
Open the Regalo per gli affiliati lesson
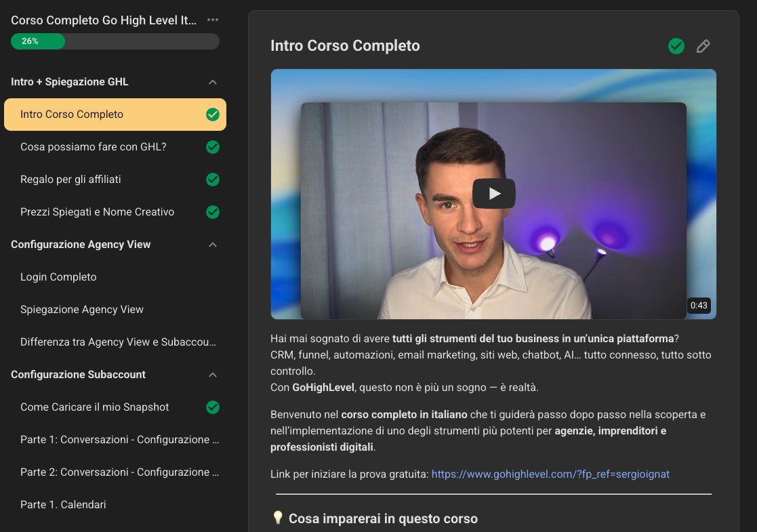[115, 180]
